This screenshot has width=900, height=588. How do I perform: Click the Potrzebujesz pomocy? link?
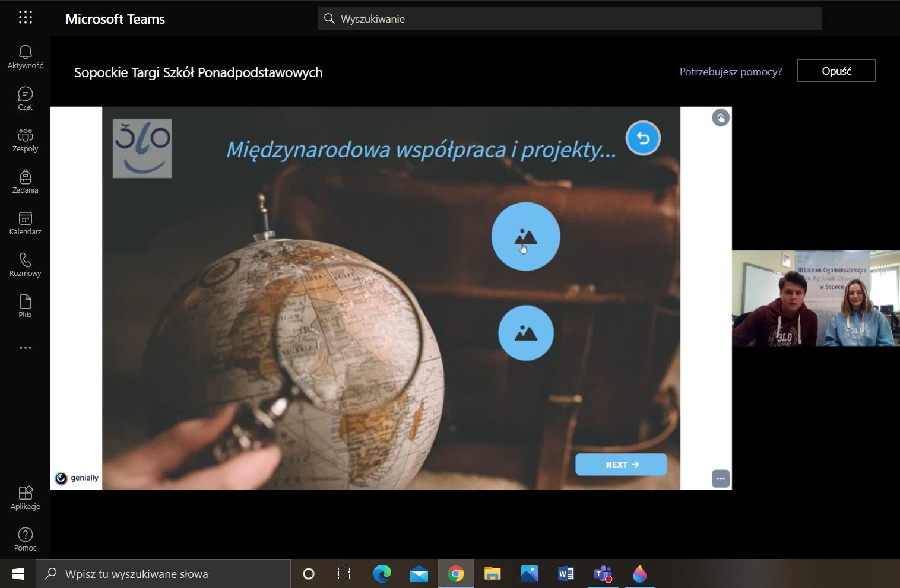click(x=730, y=72)
